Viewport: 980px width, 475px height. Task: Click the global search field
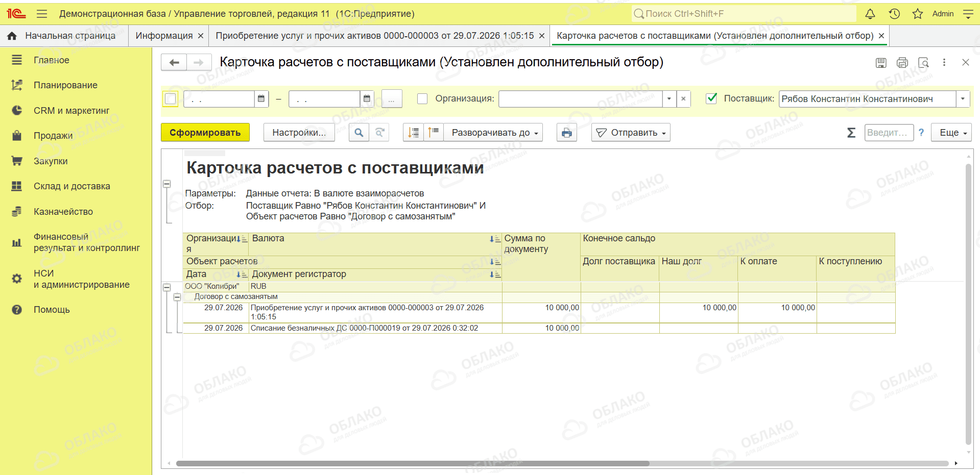744,14
